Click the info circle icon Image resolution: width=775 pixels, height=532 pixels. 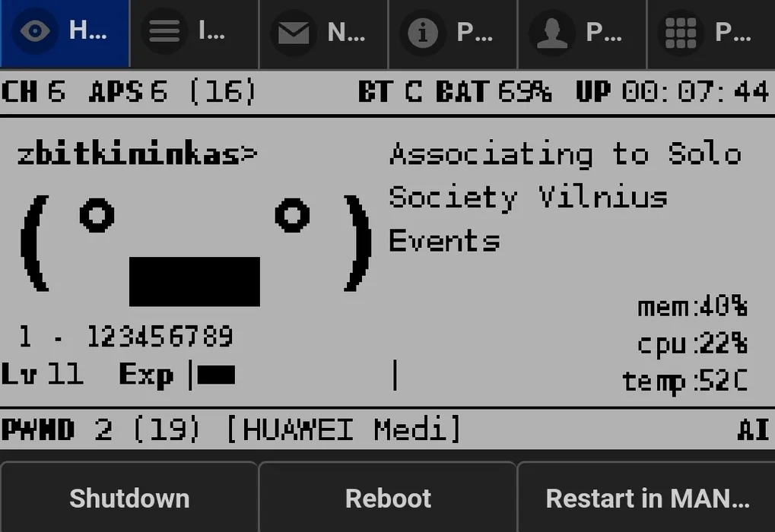423,32
